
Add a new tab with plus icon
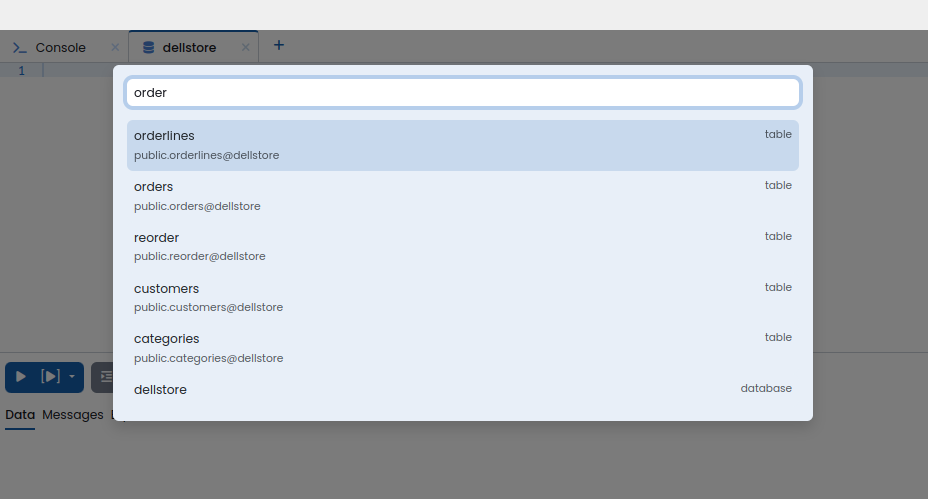(279, 45)
